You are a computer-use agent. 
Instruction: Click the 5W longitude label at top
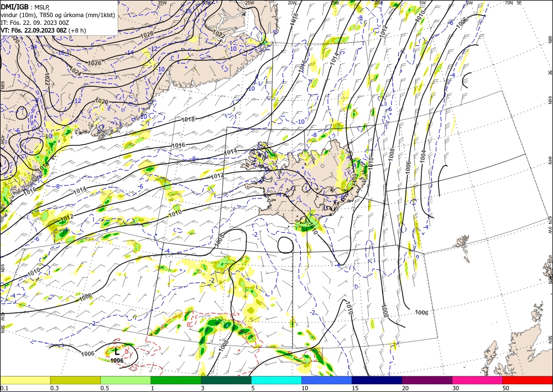pos(423,3)
